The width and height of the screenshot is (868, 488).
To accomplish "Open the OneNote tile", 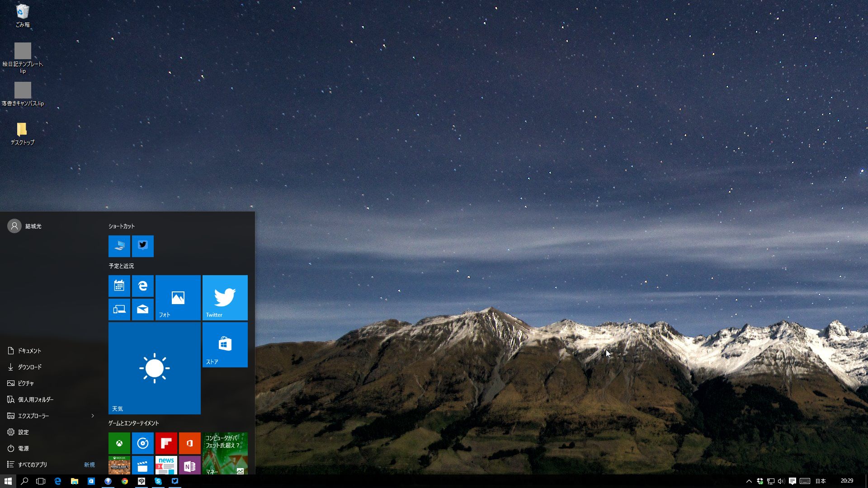I will click(x=189, y=465).
